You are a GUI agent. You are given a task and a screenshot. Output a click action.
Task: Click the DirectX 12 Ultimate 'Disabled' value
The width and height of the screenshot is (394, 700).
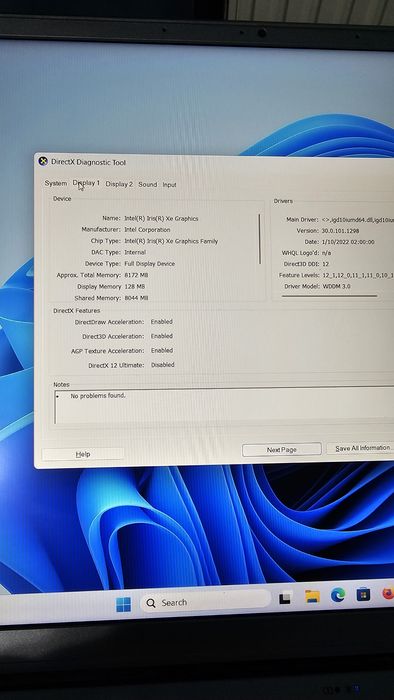(162, 365)
